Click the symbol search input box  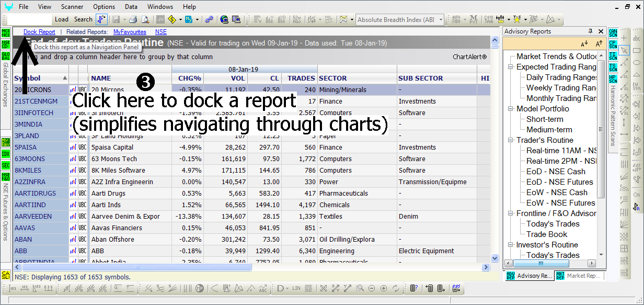[x=29, y=19]
